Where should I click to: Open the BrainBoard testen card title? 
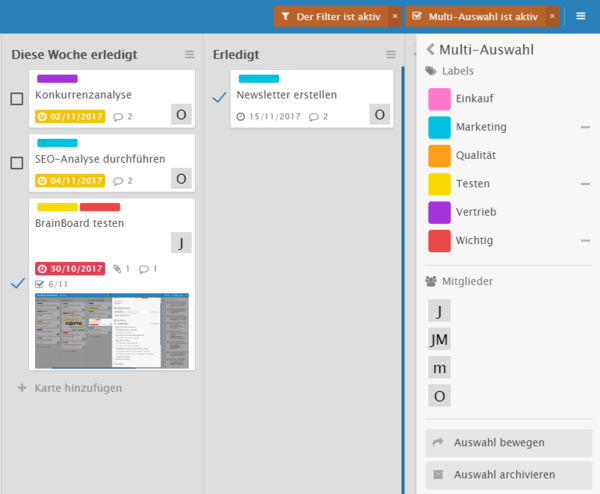coord(80,223)
